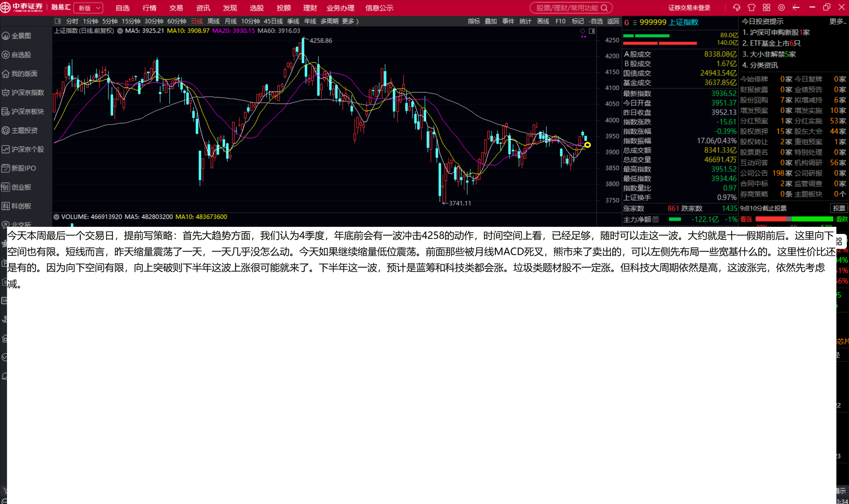Open the 沪深可申购新股1家 tip
The height and width of the screenshot is (504, 849).
click(x=776, y=32)
